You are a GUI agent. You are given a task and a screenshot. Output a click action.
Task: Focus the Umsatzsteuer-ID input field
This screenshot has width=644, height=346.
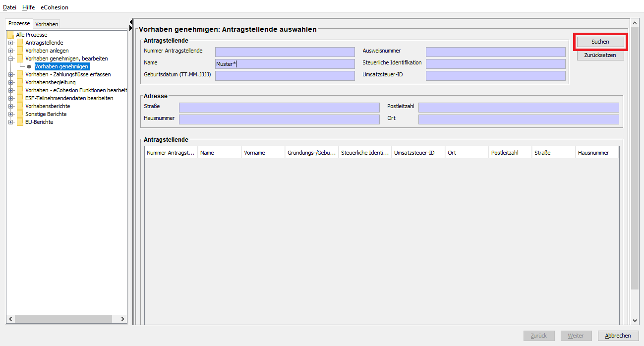[496, 76]
